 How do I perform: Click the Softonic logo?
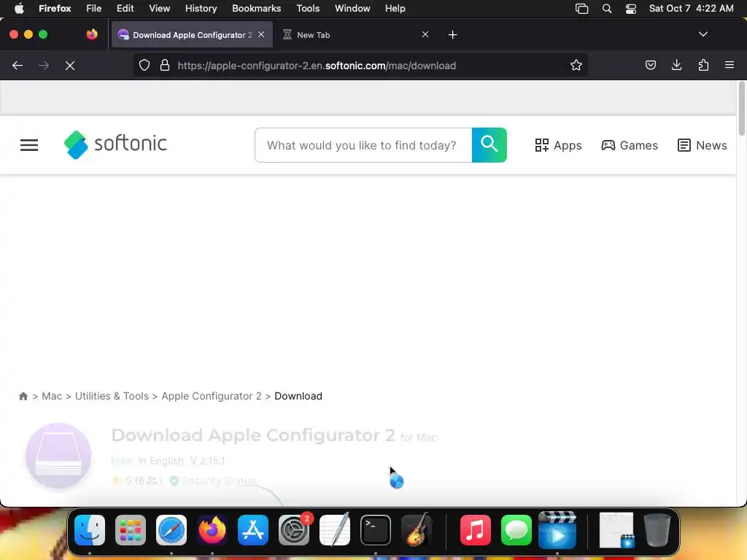115,144
